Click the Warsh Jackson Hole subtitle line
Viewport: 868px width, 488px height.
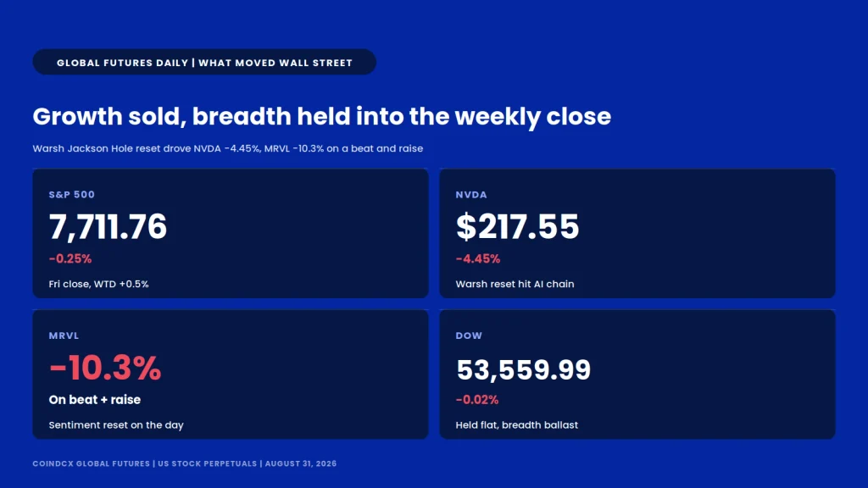tap(227, 148)
